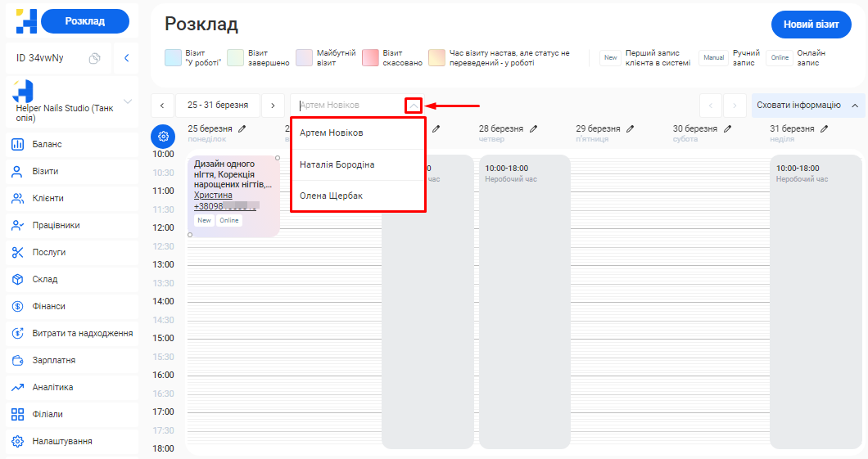
Task: Click the copy ID icon
Action: (x=95, y=58)
